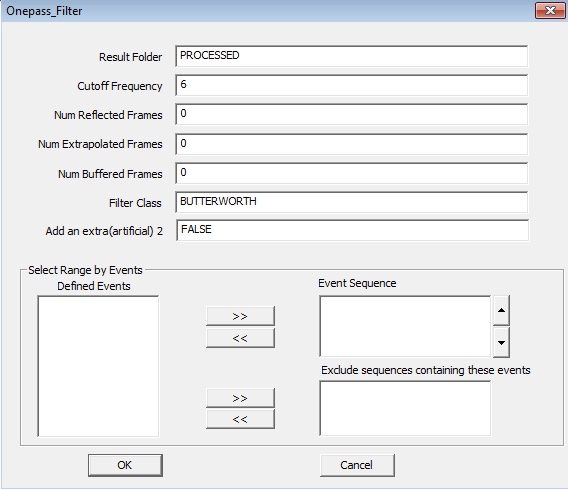Select the Event Sequence list box
568x489 pixels.
(405, 326)
